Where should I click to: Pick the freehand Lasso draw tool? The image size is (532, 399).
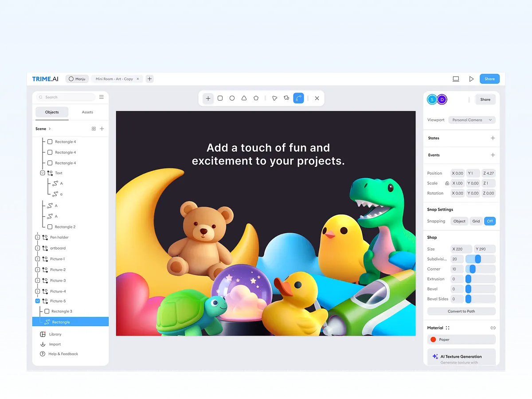point(275,98)
